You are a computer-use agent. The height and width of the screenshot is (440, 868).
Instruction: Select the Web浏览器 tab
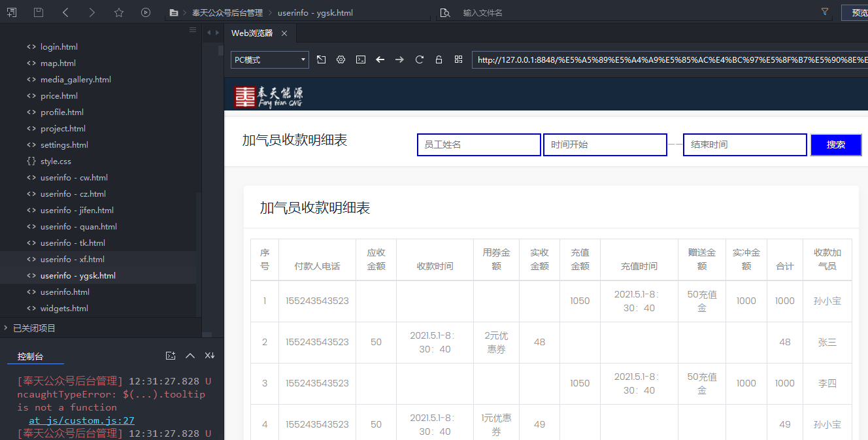(252, 33)
